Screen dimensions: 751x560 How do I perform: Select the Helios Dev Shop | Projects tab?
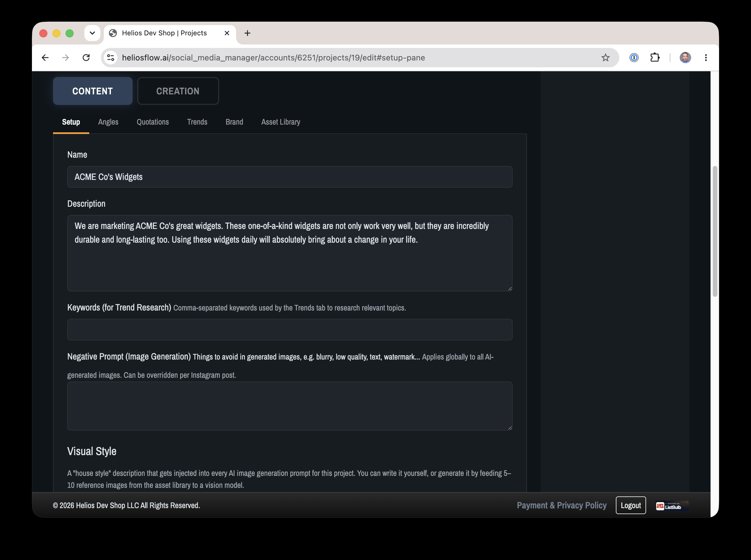tap(169, 33)
